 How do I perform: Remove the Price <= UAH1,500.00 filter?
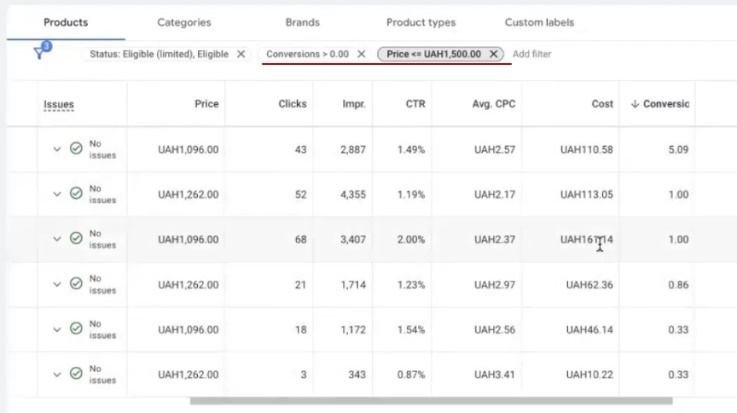pyautogui.click(x=494, y=54)
